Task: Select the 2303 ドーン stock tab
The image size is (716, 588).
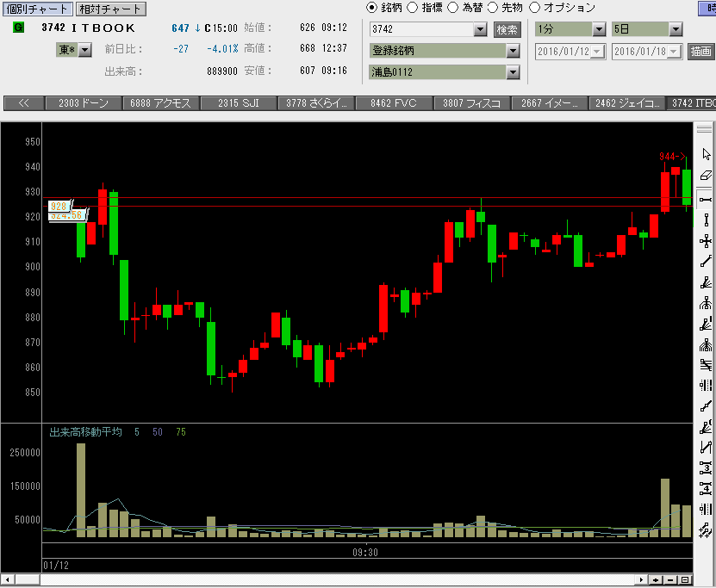Action: (x=83, y=103)
